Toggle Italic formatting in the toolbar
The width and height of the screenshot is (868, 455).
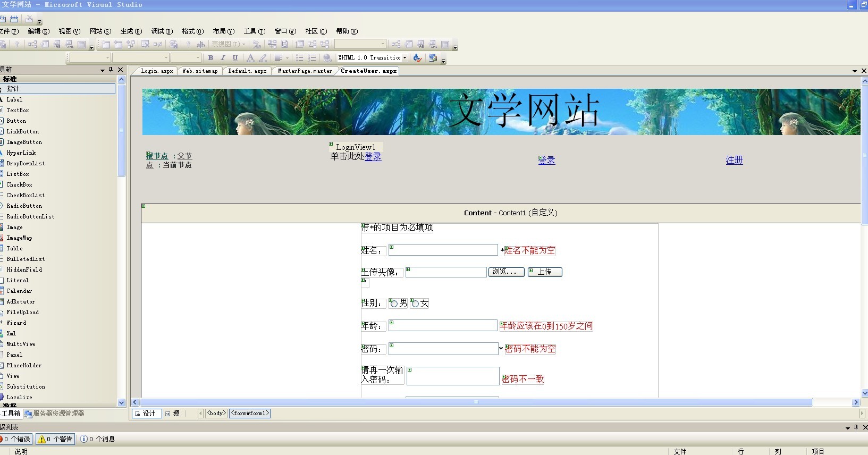223,58
